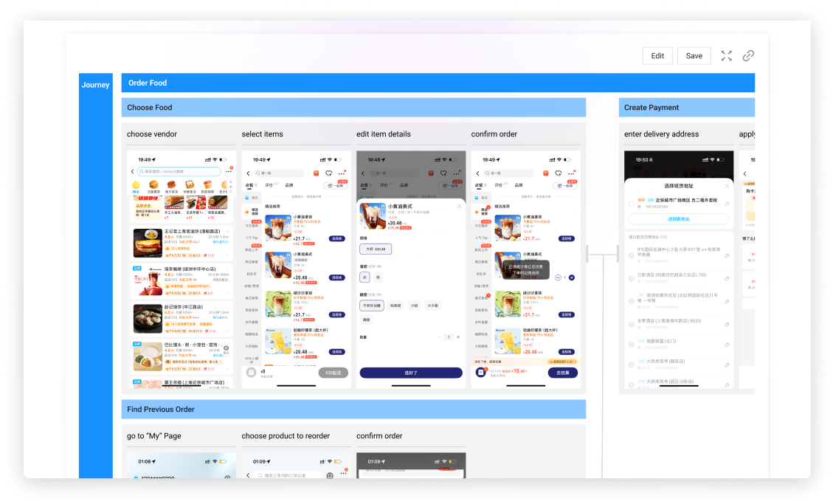833x504 pixels.
Task: Close the item details popup with X icon
Action: 459,206
